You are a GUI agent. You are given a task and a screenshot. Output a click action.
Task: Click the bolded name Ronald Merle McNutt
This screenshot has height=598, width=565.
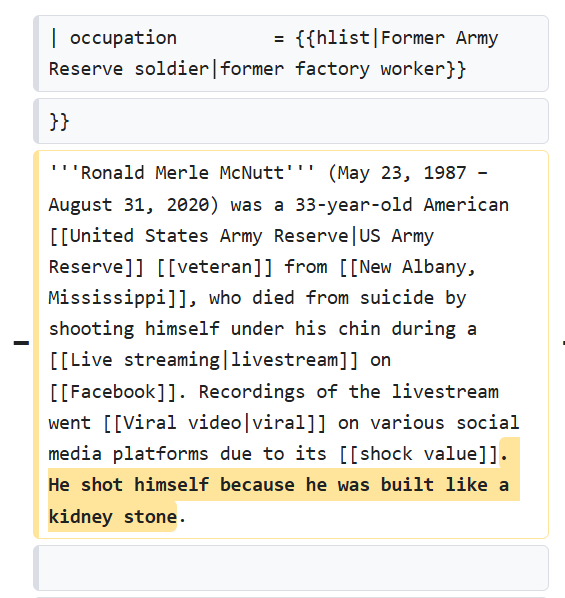click(182, 173)
